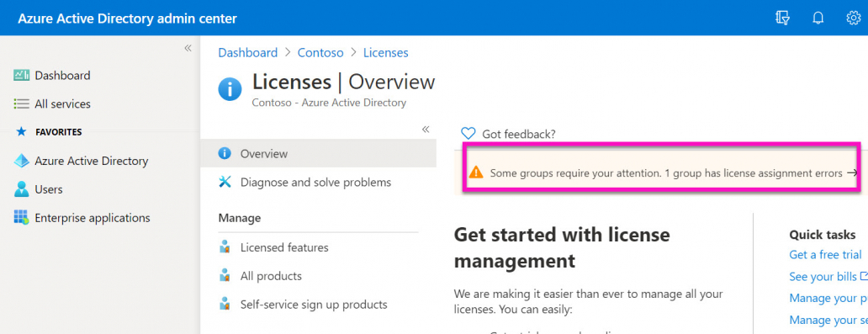The height and width of the screenshot is (334, 868).
Task: Click the Get a free trial link
Action: tap(825, 255)
